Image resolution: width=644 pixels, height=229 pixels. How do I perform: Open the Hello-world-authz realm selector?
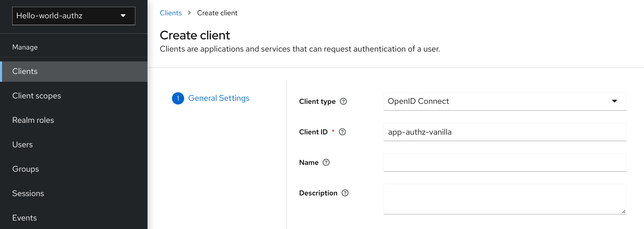(74, 16)
